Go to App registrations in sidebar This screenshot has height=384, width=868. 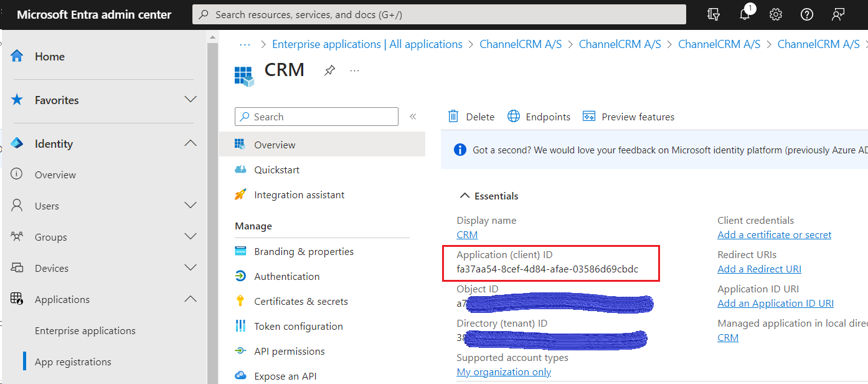pyautogui.click(x=73, y=362)
